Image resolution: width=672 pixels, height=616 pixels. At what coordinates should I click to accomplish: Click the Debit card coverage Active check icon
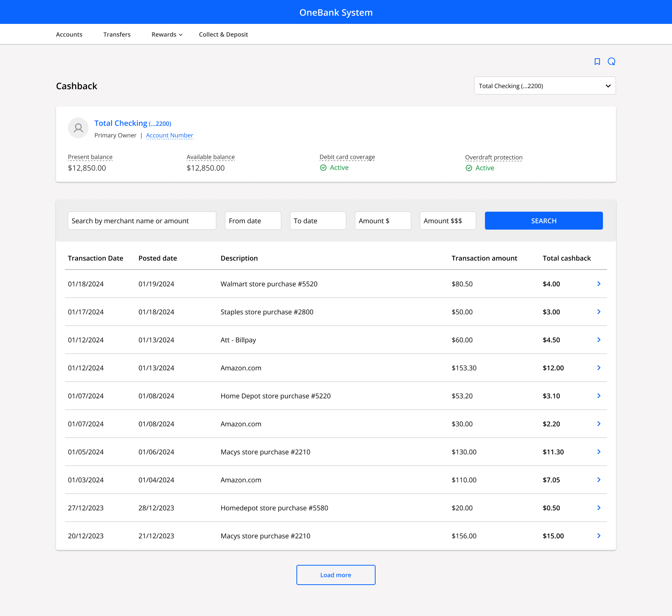[x=323, y=168]
